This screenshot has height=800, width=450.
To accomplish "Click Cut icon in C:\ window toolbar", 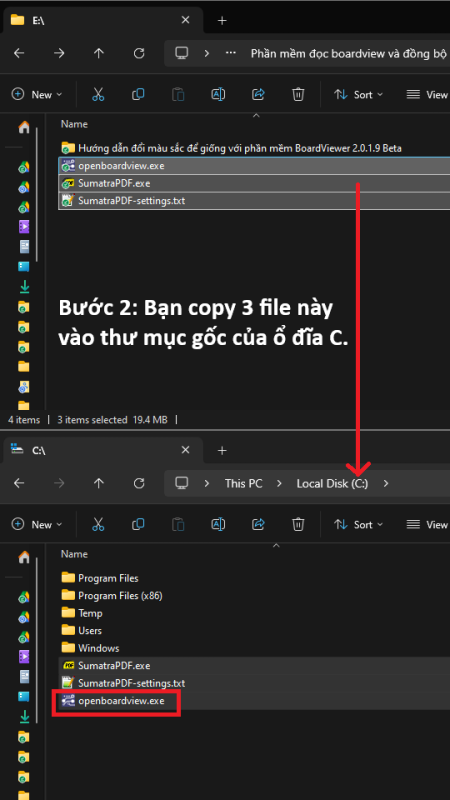I will (98, 524).
